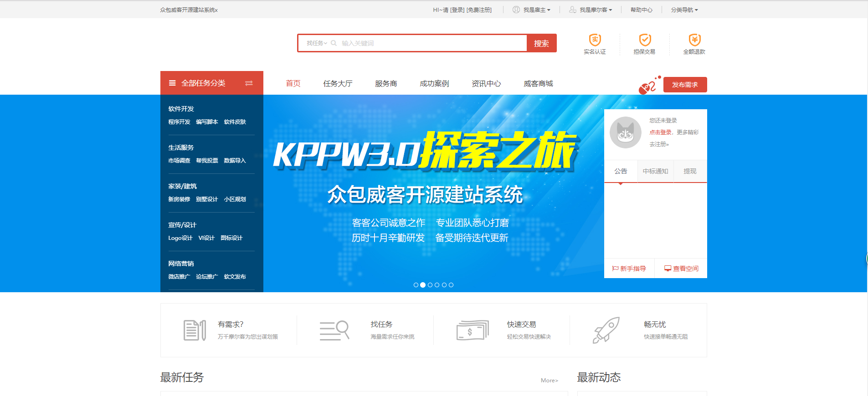Click the 实名认证 shield icon
This screenshot has width=868, height=396.
[x=595, y=40]
